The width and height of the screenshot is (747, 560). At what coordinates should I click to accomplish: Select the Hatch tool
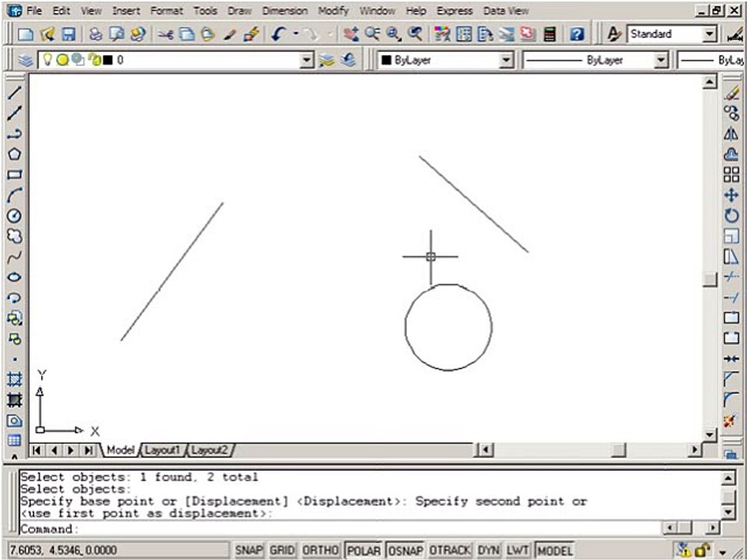click(14, 380)
